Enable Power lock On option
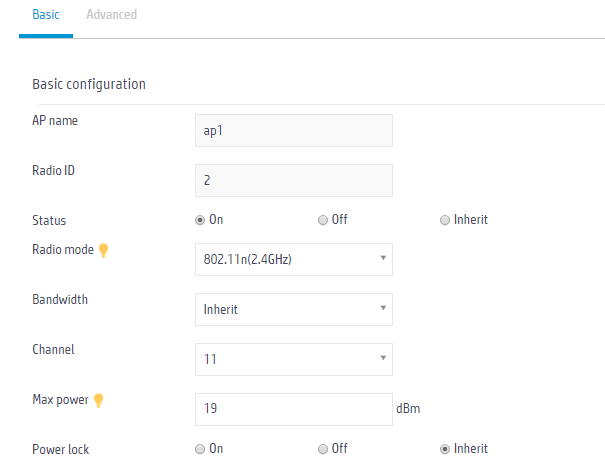 coord(200,449)
